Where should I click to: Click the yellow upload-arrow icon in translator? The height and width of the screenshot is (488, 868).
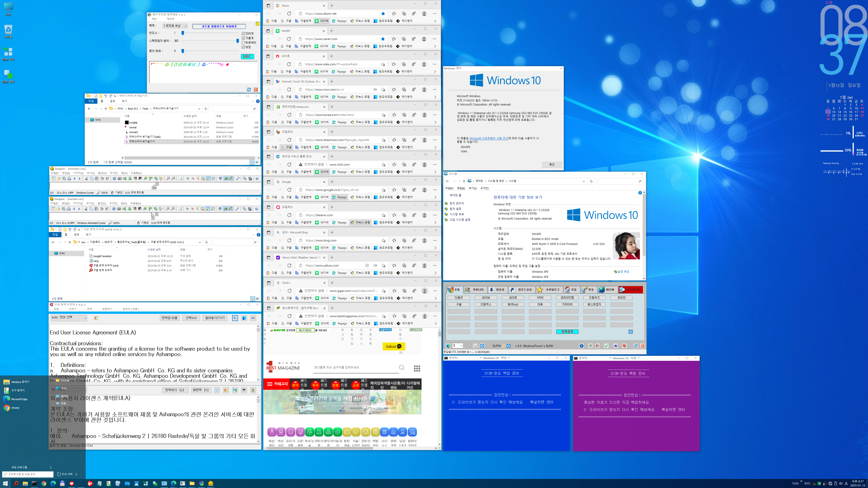[253, 390]
